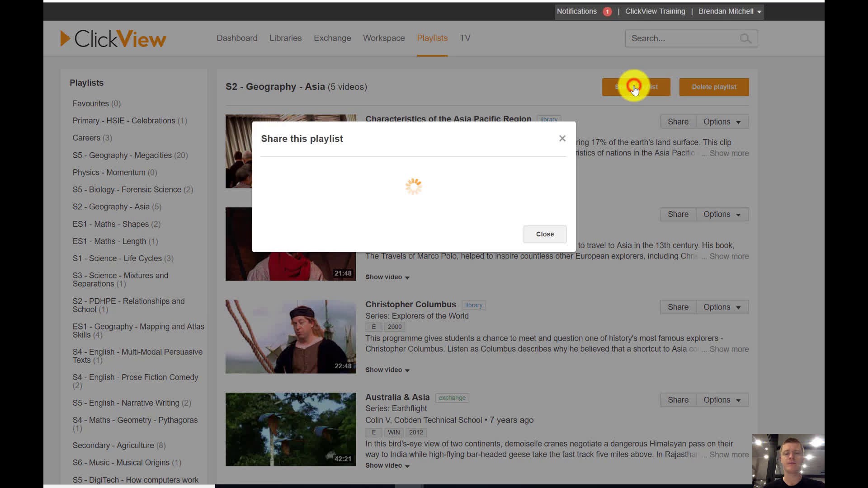Close the Share this playlist dialog with X
This screenshot has width=868, height=488.
pos(562,138)
